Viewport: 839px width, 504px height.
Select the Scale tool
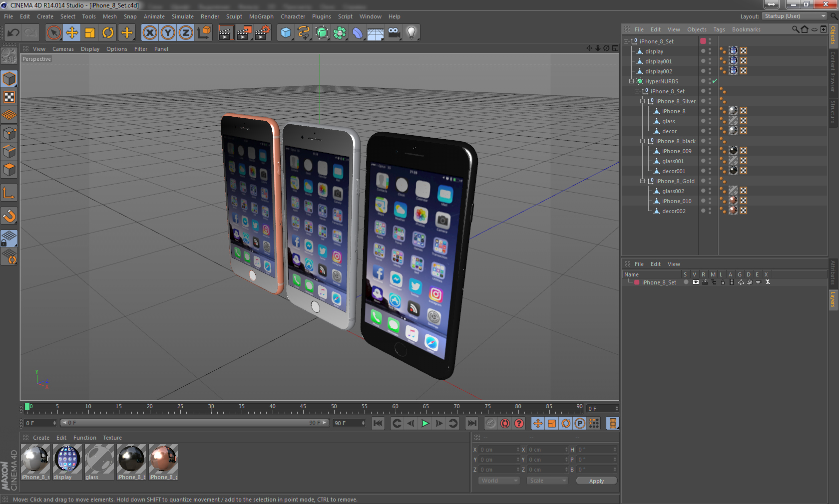(x=90, y=33)
